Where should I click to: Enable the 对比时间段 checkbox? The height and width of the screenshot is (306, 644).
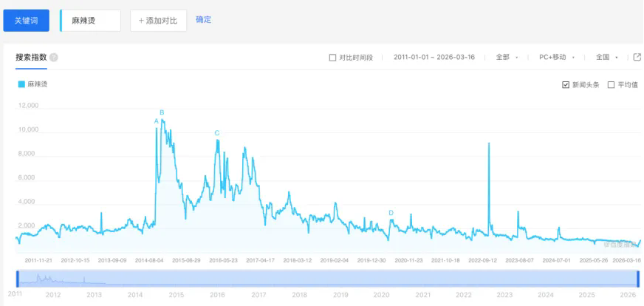point(332,58)
